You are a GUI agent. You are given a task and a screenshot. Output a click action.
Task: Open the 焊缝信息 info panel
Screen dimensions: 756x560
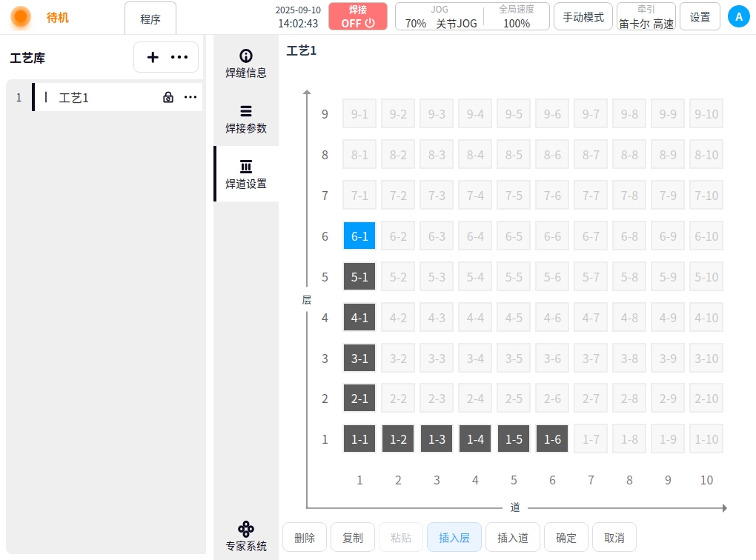(246, 64)
